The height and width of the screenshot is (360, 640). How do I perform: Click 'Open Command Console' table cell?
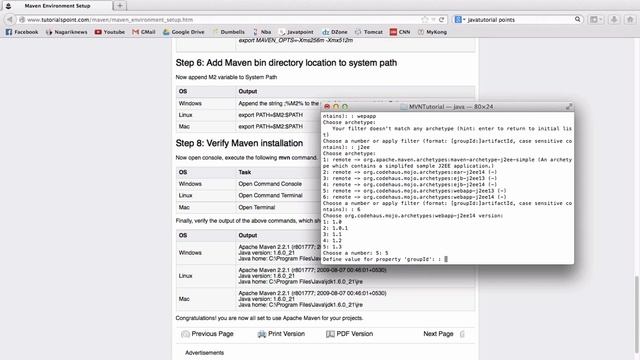pyautogui.click(x=270, y=184)
